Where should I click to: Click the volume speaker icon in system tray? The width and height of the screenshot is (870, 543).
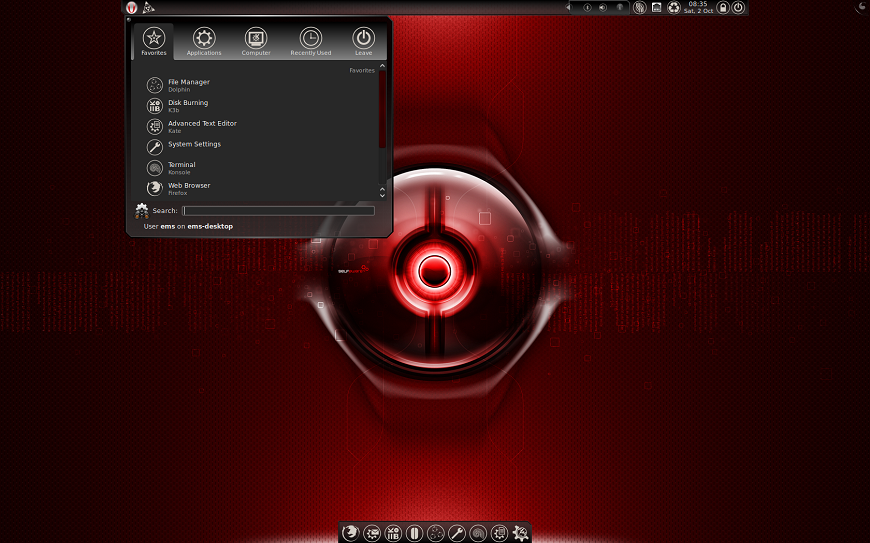click(x=603, y=8)
